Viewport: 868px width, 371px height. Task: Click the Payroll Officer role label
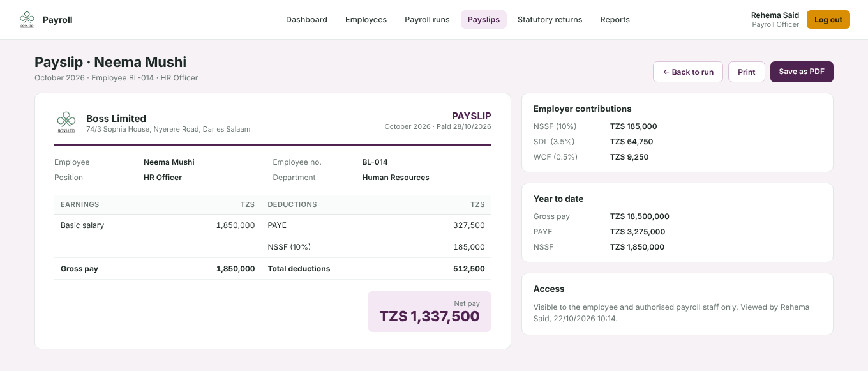tap(775, 25)
